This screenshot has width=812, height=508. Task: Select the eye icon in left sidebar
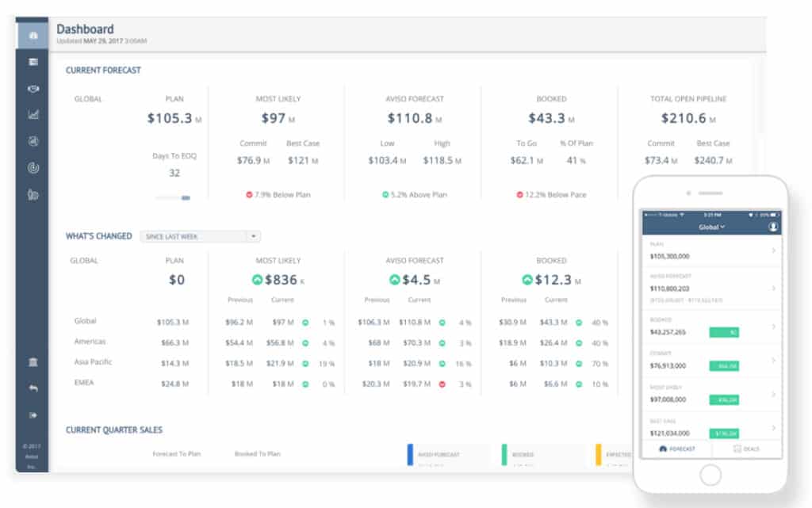click(33, 88)
